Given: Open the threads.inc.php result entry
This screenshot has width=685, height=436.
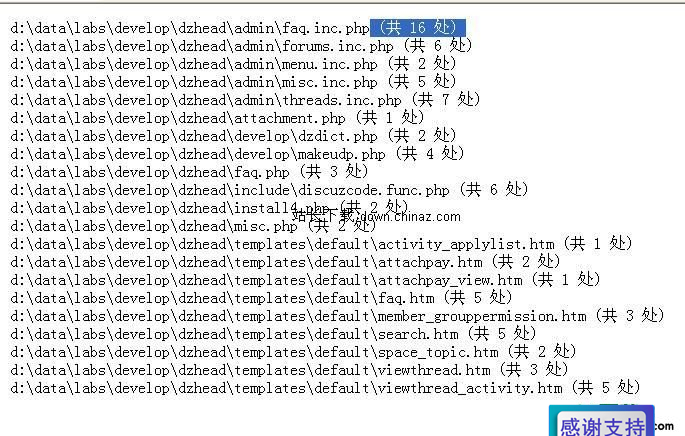Looking at the screenshot, I should coord(245,100).
